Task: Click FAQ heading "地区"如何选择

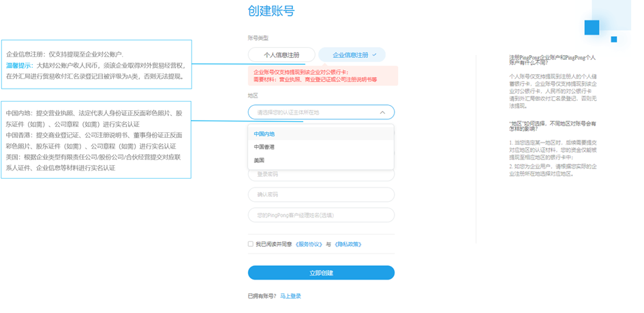Action: (553, 126)
